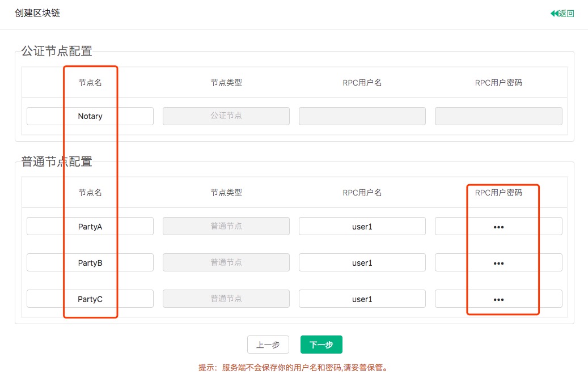The image size is (588, 391).
Task: Click RPC用户名 header in normal nodes table
Action: point(362,193)
